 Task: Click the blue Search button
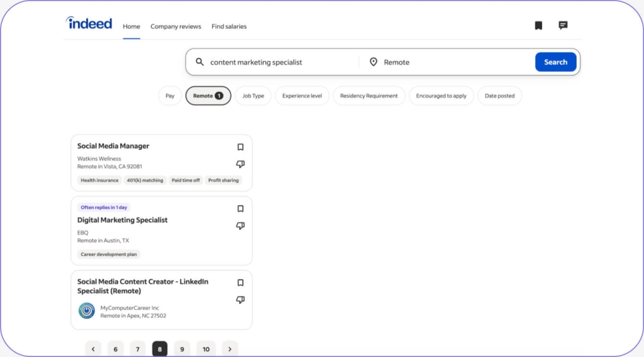555,62
